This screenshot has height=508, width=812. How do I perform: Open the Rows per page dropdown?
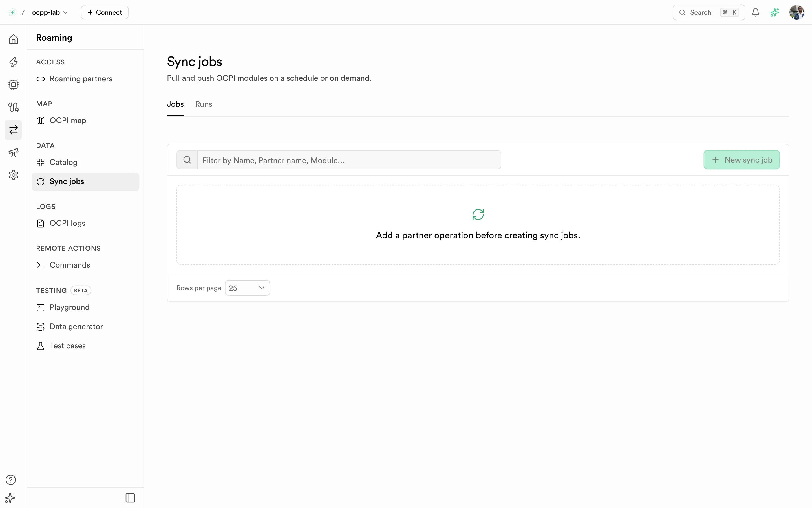click(247, 288)
